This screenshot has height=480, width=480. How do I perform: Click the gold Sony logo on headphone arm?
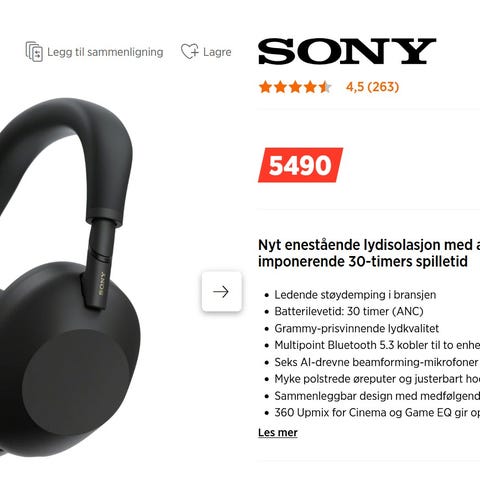102,283
